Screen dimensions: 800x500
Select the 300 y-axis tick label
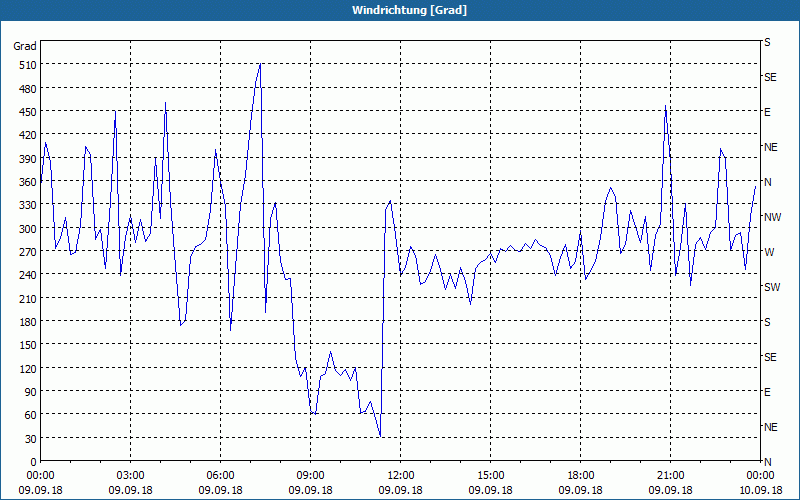(x=28, y=229)
